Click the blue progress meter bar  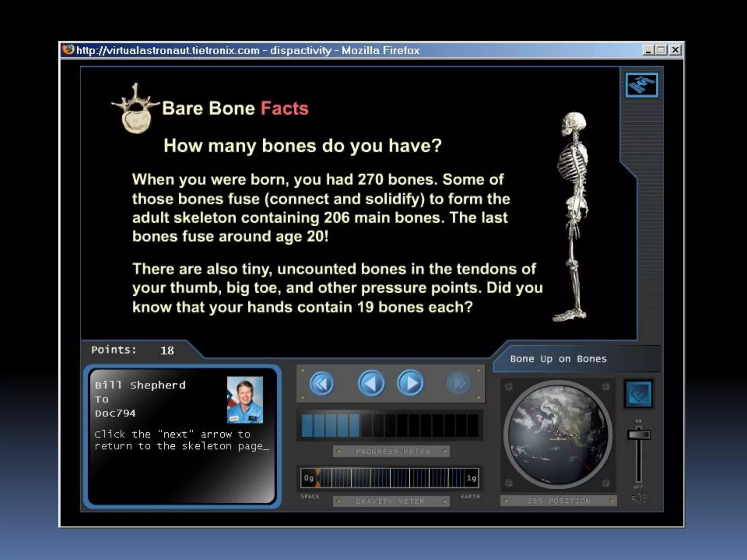[x=390, y=425]
